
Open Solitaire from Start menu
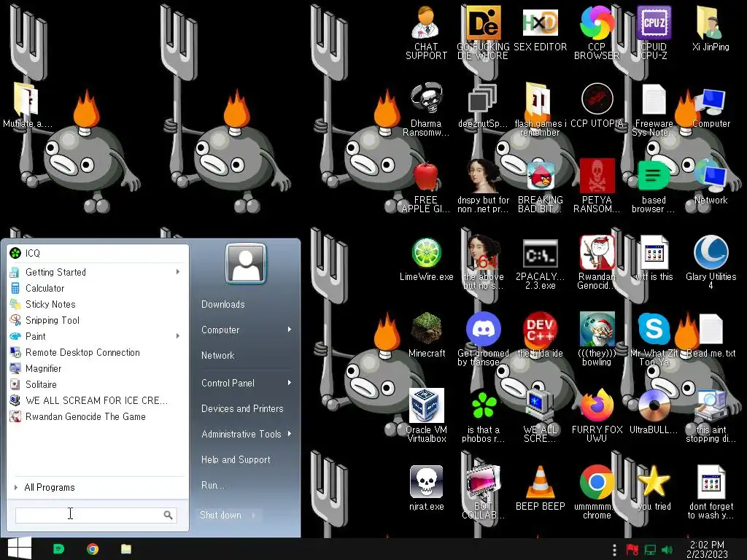(x=98, y=384)
